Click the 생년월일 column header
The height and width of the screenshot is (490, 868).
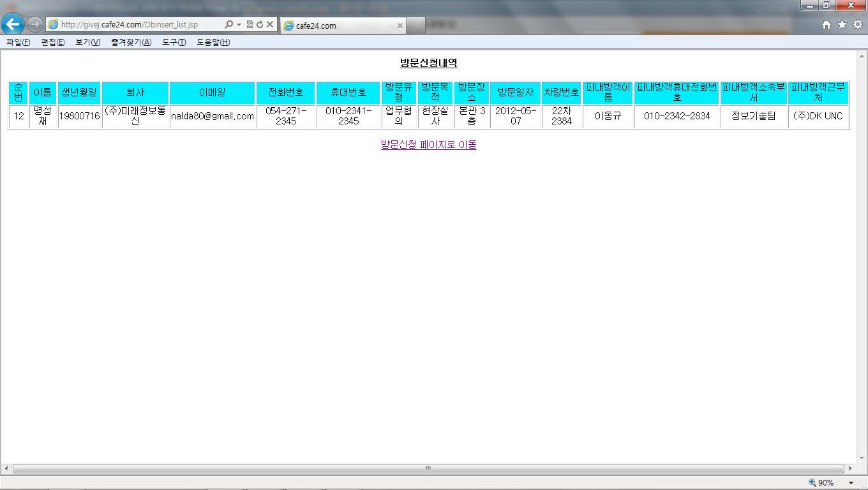(80, 93)
